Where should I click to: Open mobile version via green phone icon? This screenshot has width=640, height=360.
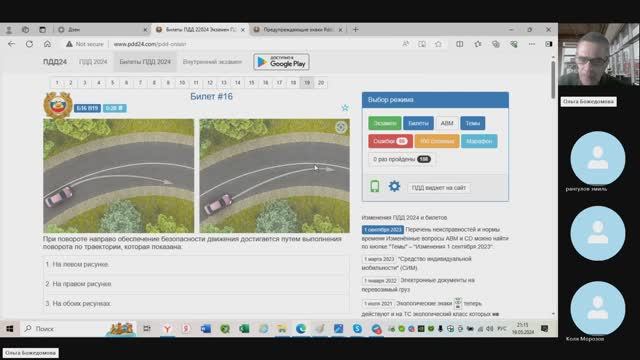[375, 186]
